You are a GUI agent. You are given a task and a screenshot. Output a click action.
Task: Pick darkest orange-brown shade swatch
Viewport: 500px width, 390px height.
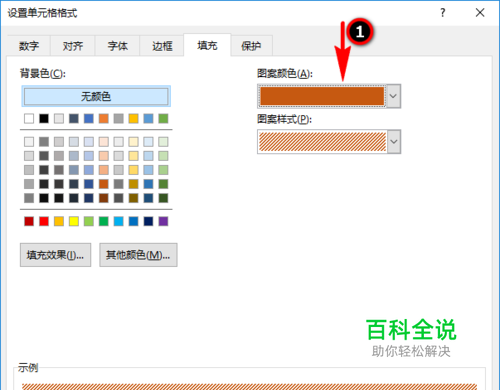[x=104, y=198]
